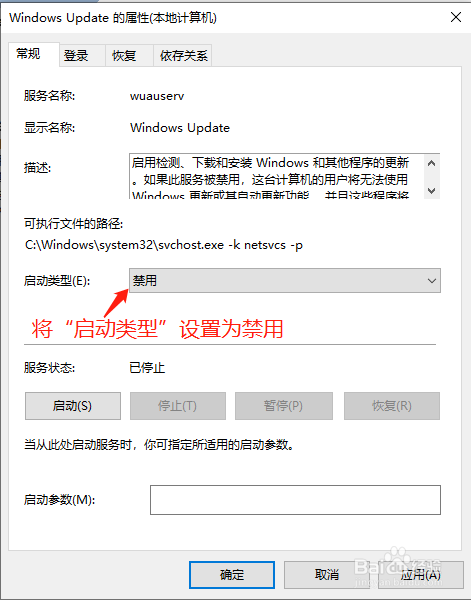Click the service name wuauserv text

pyautogui.click(x=157, y=96)
